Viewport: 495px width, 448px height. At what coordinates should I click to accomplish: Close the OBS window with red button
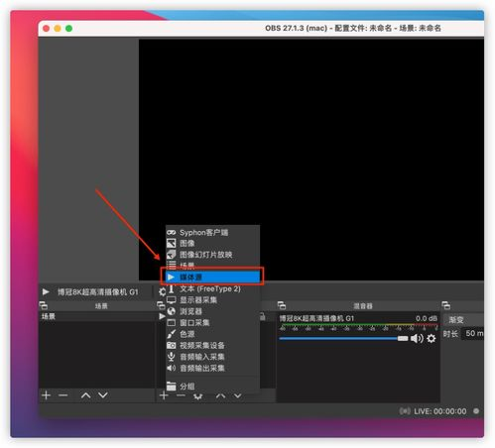(x=46, y=29)
